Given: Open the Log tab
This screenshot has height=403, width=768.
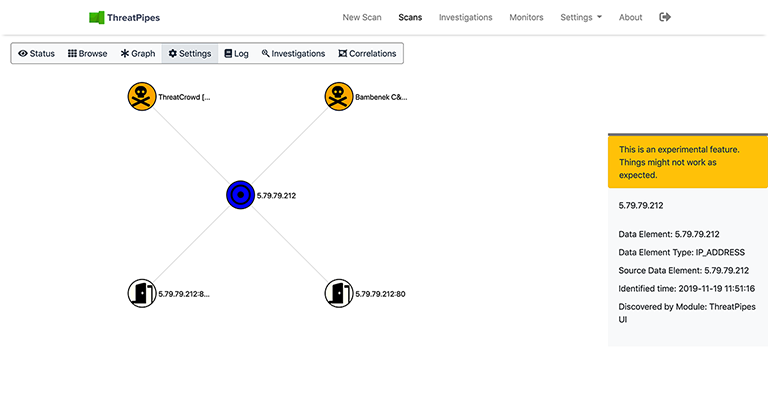Looking at the screenshot, I should pyautogui.click(x=236, y=53).
